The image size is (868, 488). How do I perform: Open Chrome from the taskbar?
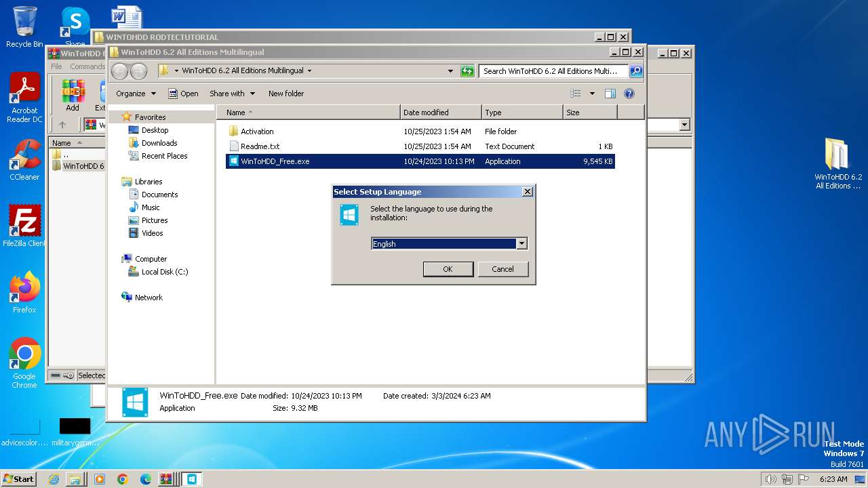123,479
